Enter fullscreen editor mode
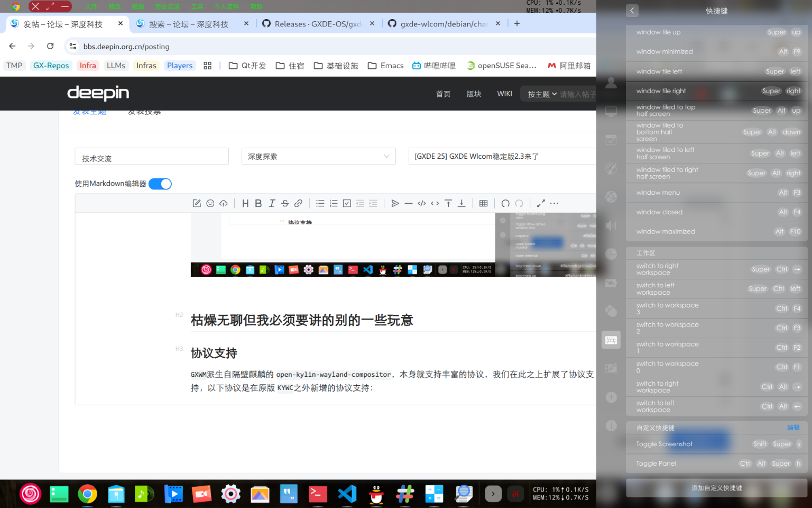This screenshot has width=812, height=508. pos(541,203)
